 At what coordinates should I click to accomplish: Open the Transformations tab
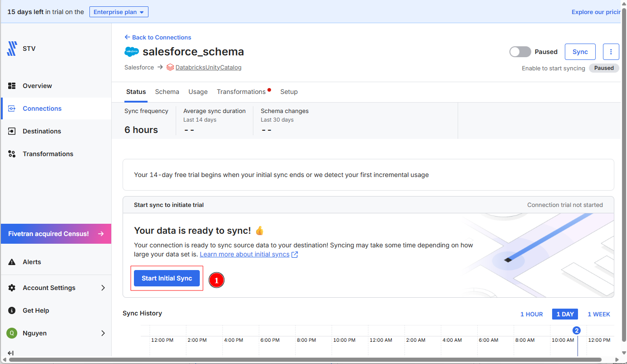click(x=241, y=92)
